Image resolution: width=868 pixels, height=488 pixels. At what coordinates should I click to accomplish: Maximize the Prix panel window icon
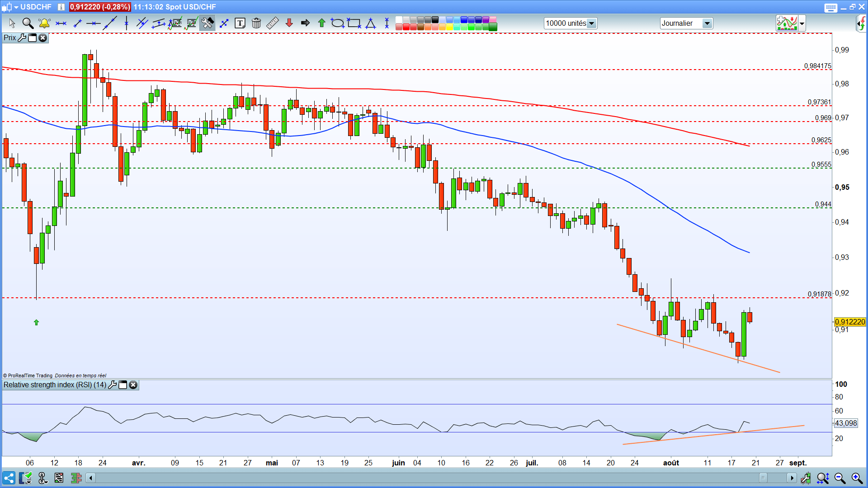[32, 38]
